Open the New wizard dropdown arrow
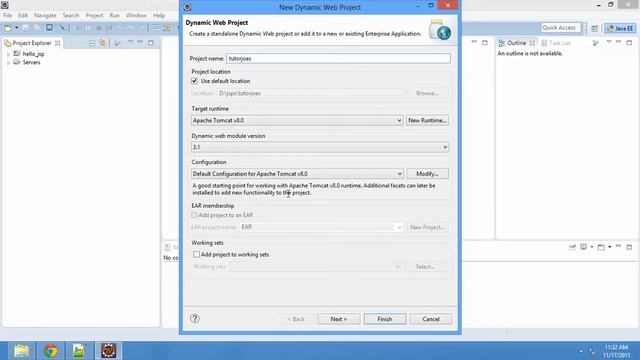 pos(16,28)
